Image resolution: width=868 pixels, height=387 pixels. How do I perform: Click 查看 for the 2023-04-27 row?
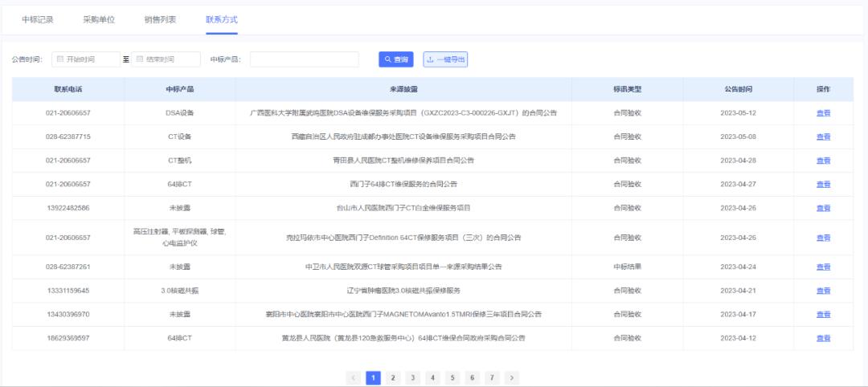(823, 184)
